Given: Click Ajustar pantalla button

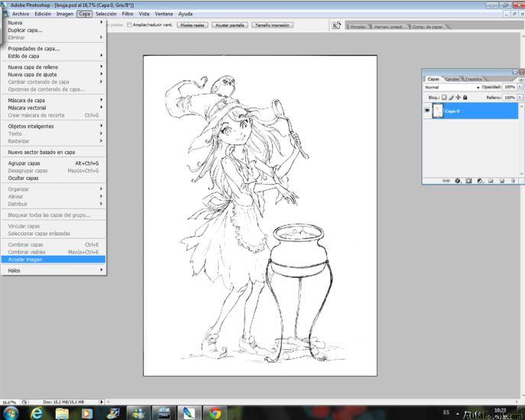Looking at the screenshot, I should (230, 25).
